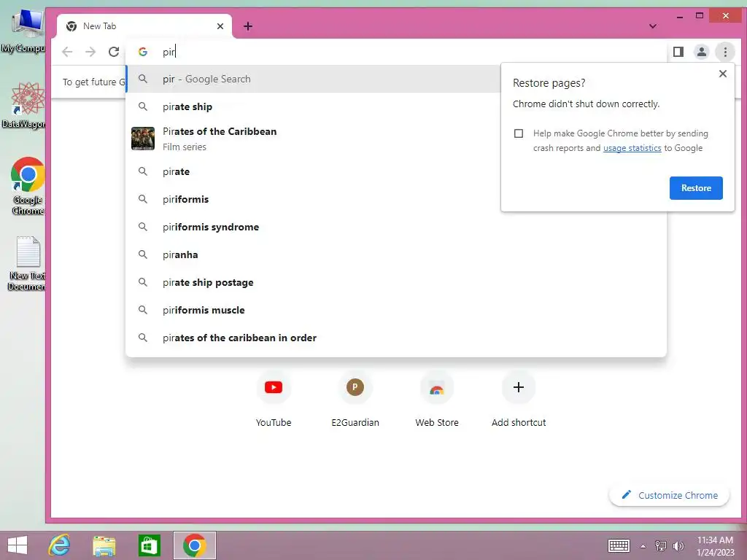Select the Google Chrome desktop shortcut

(x=27, y=187)
